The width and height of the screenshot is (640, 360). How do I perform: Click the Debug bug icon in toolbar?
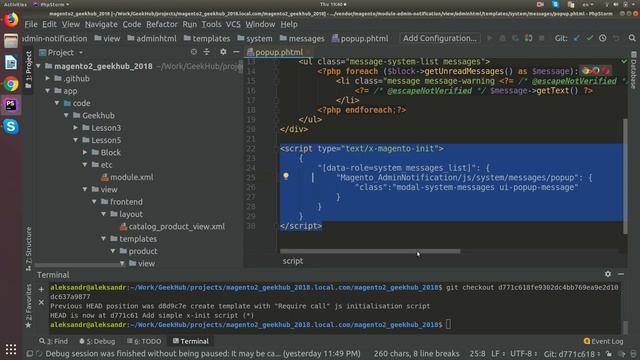click(x=502, y=38)
